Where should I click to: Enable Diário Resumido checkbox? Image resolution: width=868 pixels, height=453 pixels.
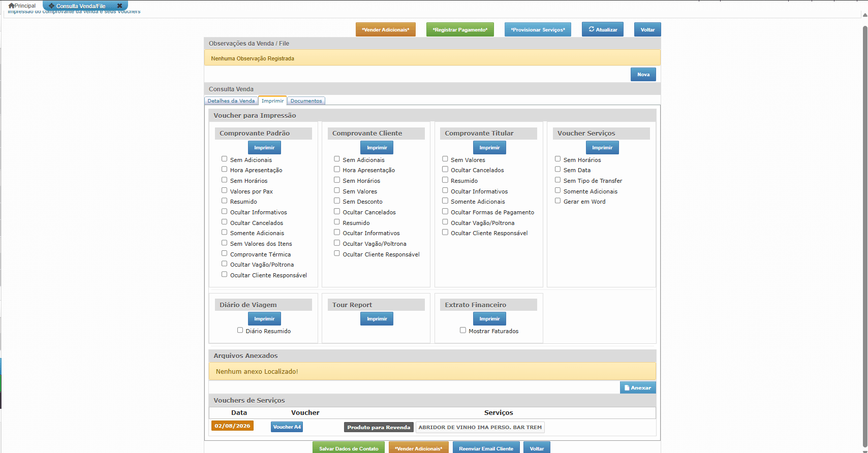240,330
